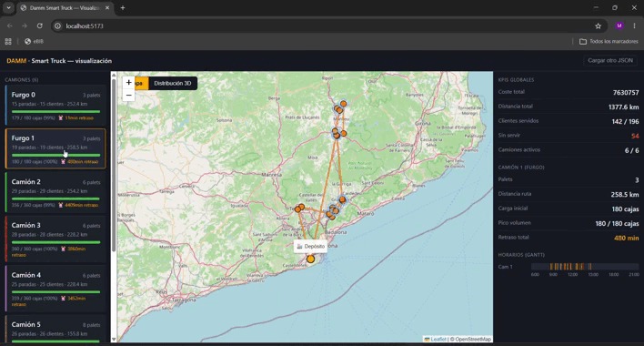Select the Camión 5 truck card

coord(55,329)
